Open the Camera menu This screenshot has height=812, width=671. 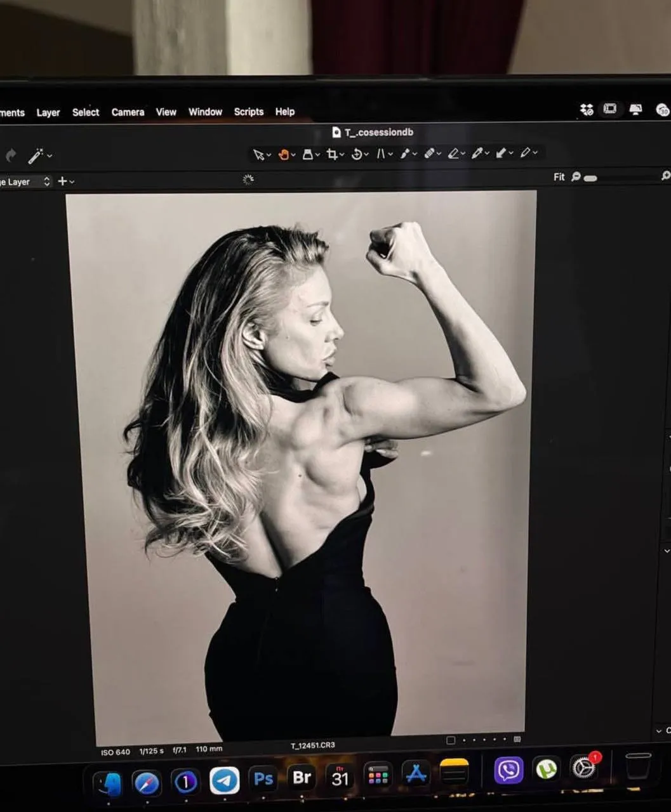point(128,112)
